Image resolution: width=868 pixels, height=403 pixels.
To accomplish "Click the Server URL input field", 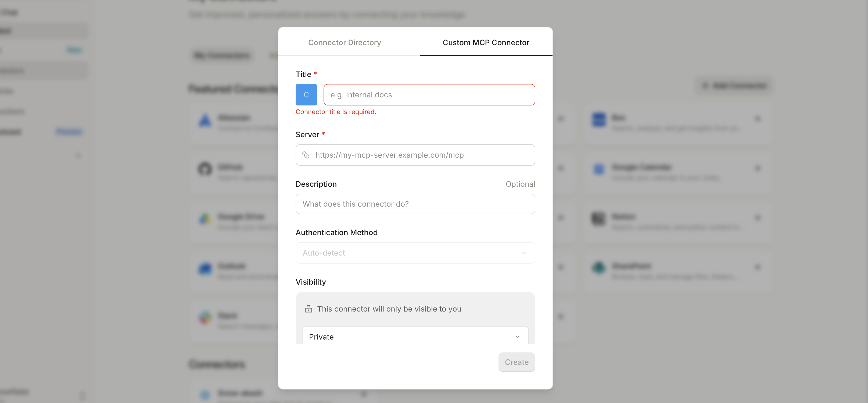I will (415, 155).
